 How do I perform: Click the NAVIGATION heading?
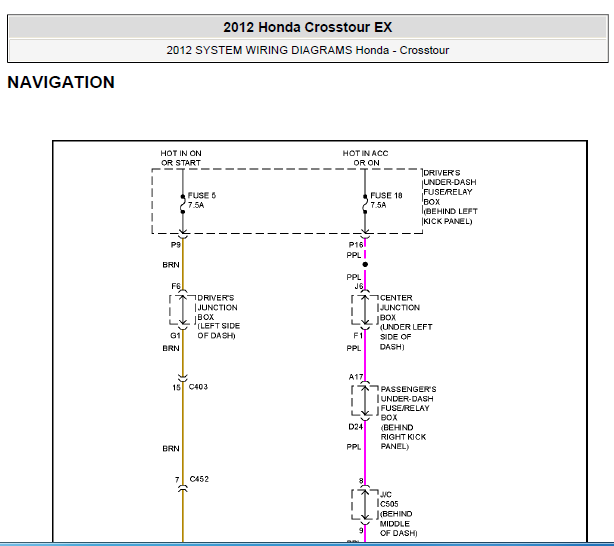coord(61,82)
